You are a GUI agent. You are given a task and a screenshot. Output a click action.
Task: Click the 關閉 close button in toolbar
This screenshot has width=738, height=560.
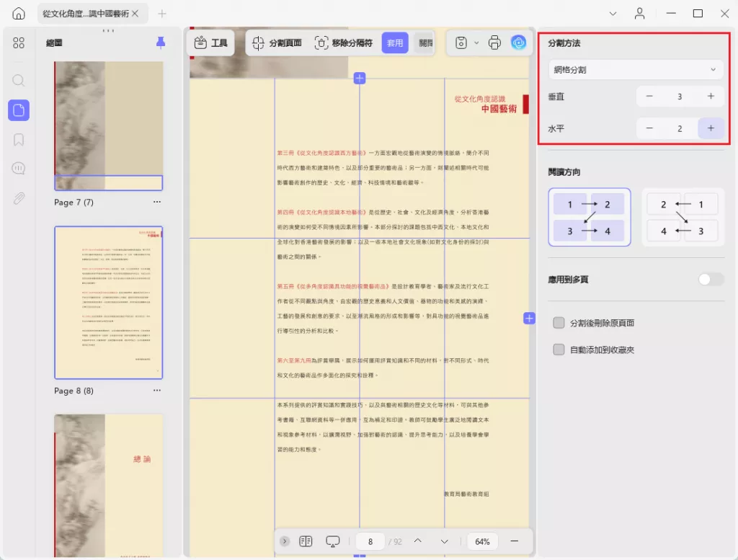[x=425, y=43]
